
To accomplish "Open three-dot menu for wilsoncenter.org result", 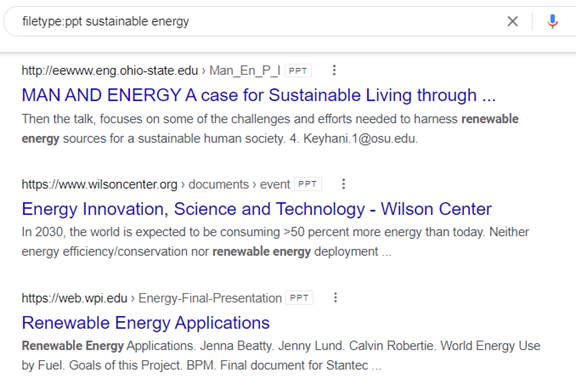I will tap(343, 184).
